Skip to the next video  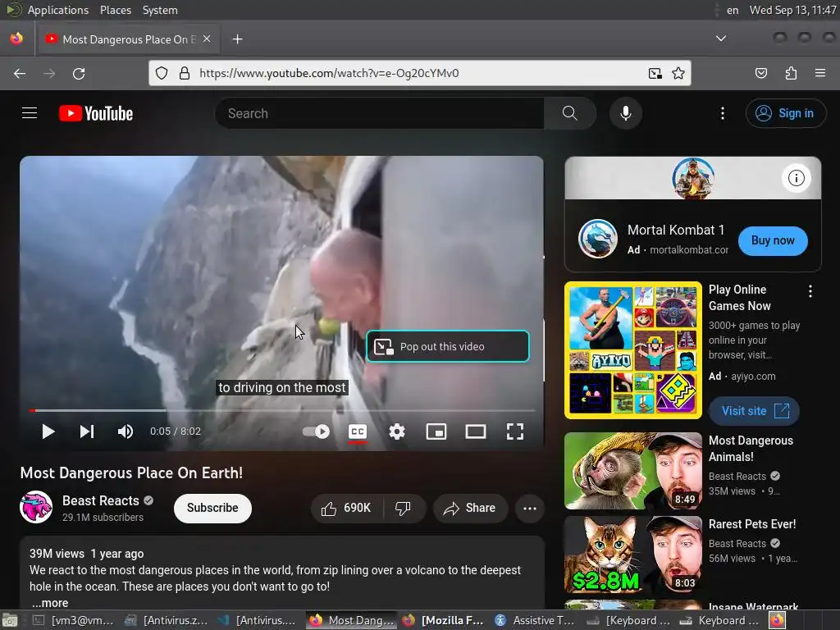87,431
